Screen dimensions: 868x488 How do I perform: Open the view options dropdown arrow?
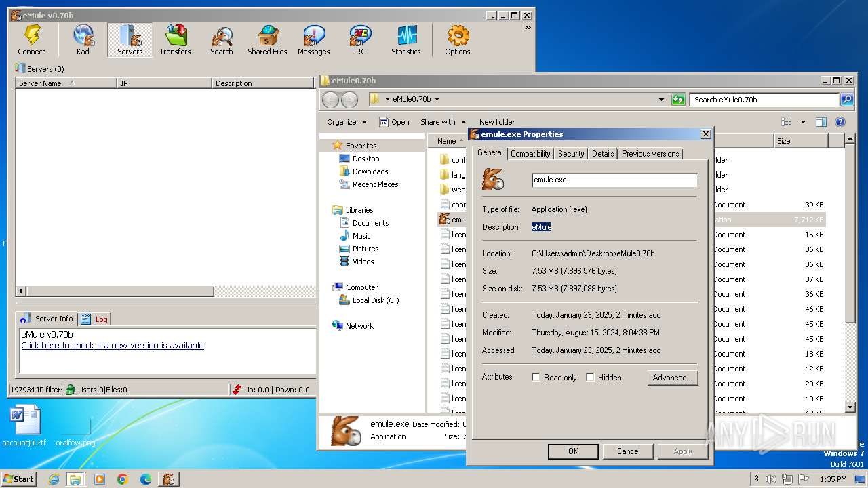(x=803, y=122)
